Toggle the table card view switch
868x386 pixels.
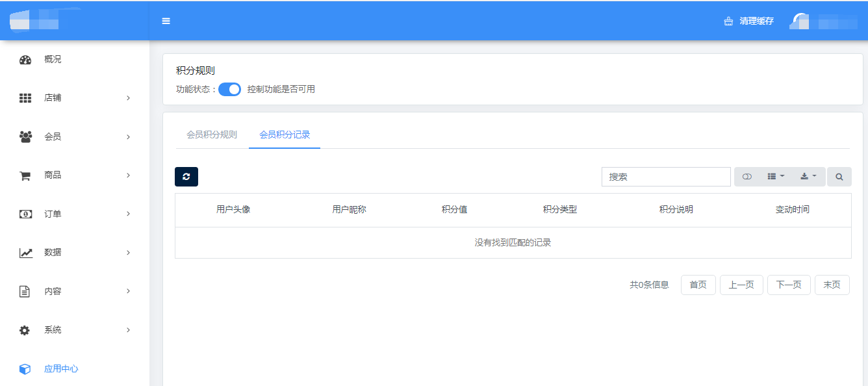click(x=747, y=177)
